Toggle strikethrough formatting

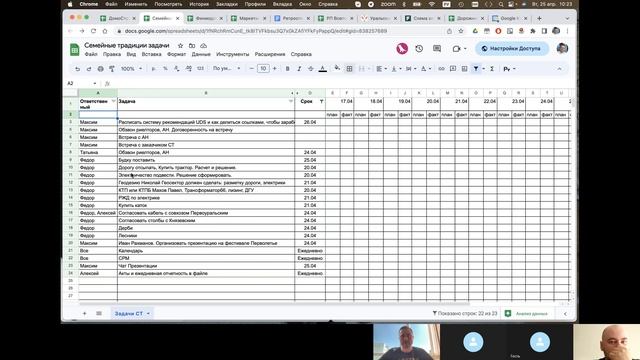311,69
